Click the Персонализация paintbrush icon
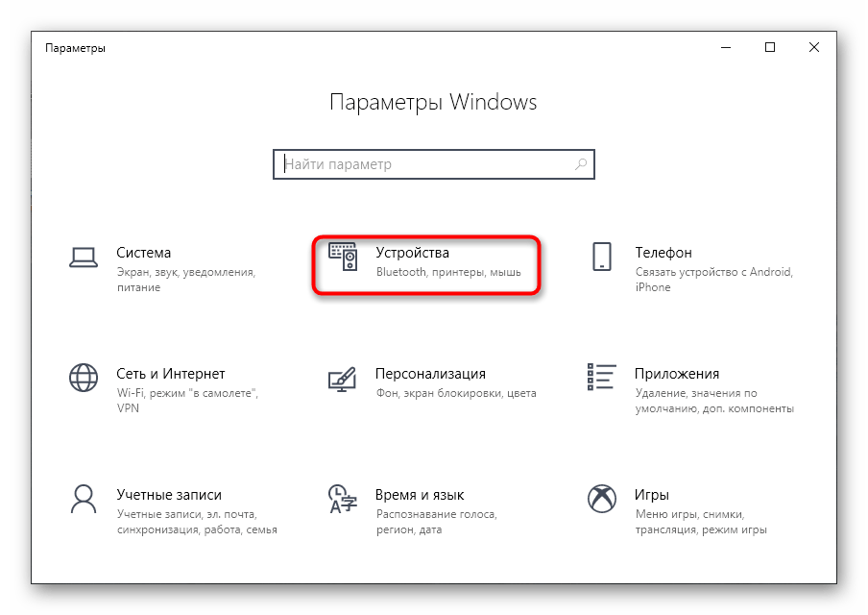868x615 pixels. 342,380
